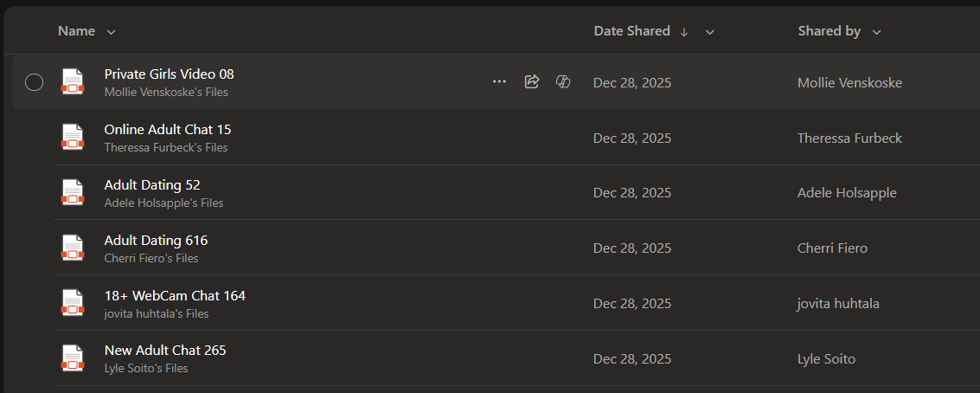Expand the Shared by column dropdown

876,32
